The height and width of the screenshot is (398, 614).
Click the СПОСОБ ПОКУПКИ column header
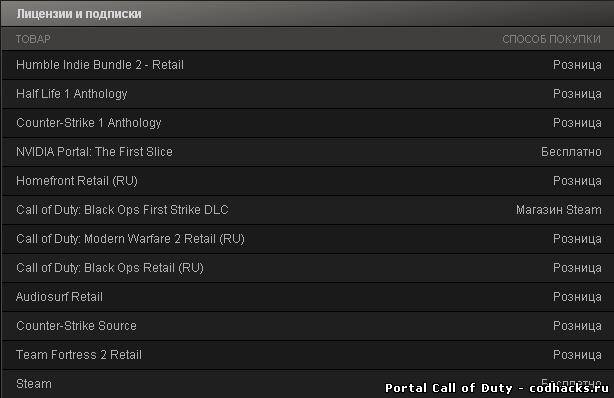coord(551,39)
